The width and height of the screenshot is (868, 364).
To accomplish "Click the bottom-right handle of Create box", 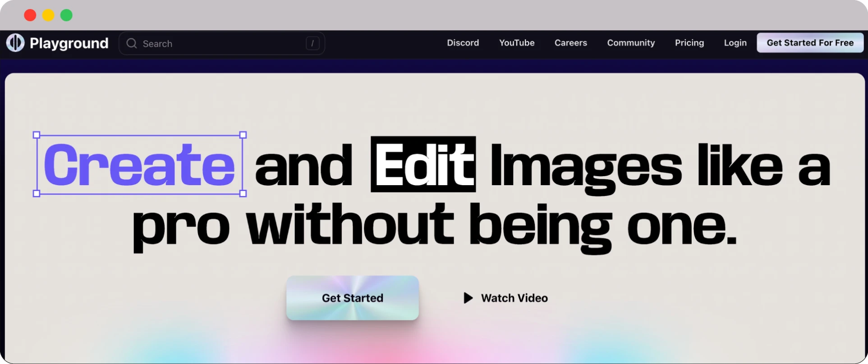I will 243,194.
